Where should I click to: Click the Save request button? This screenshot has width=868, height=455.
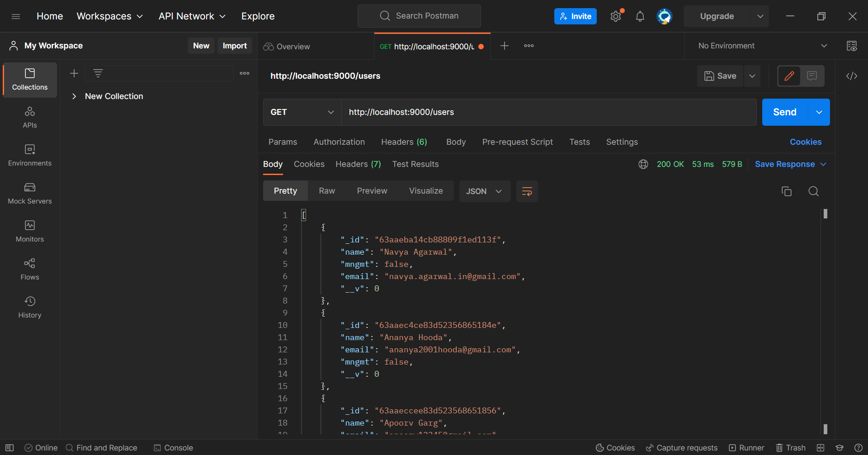point(721,76)
